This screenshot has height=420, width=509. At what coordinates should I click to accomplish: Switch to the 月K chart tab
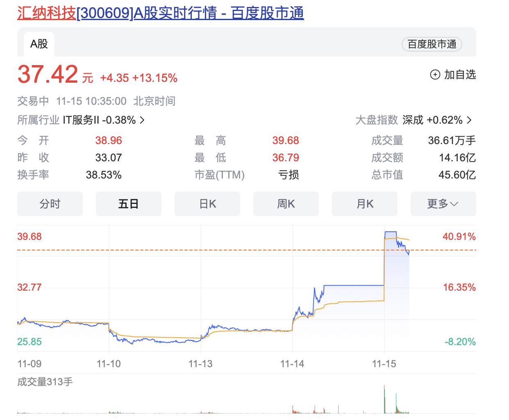tap(365, 204)
